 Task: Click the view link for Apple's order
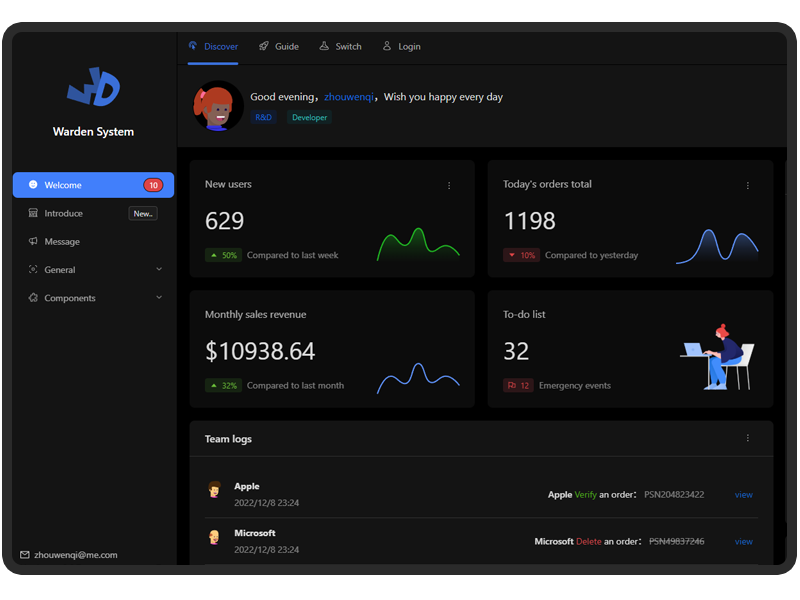[743, 495]
